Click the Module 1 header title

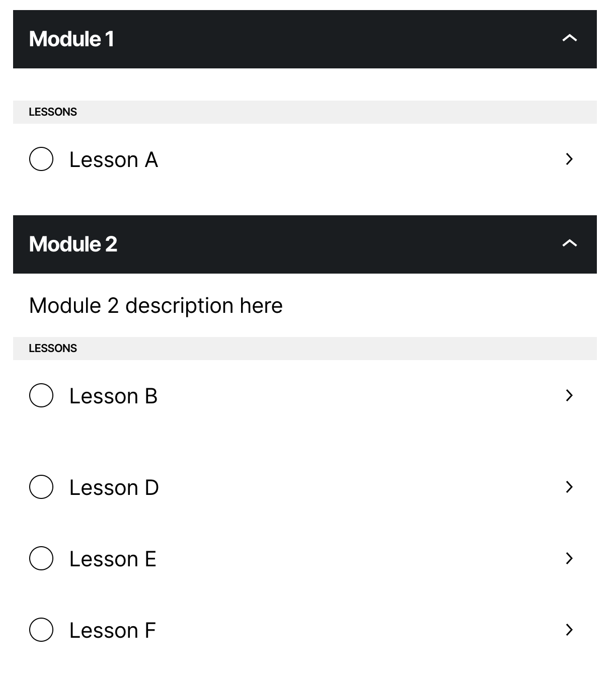coord(71,39)
